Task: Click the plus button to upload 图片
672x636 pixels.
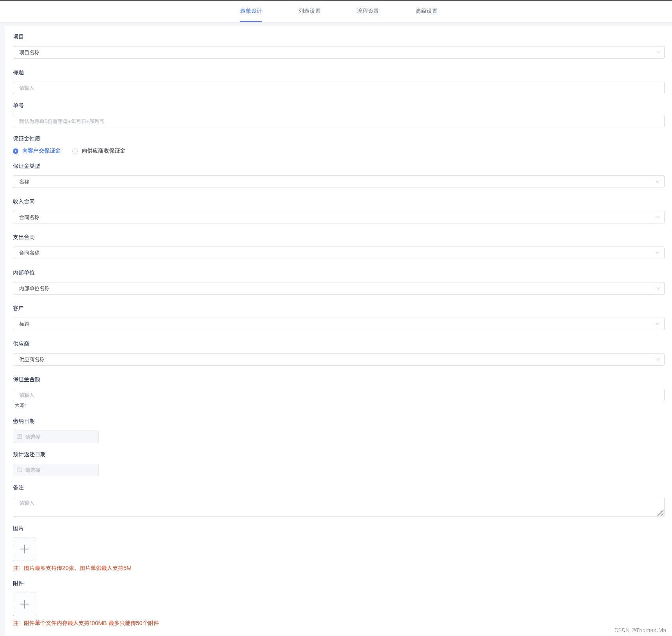Action: (25, 549)
